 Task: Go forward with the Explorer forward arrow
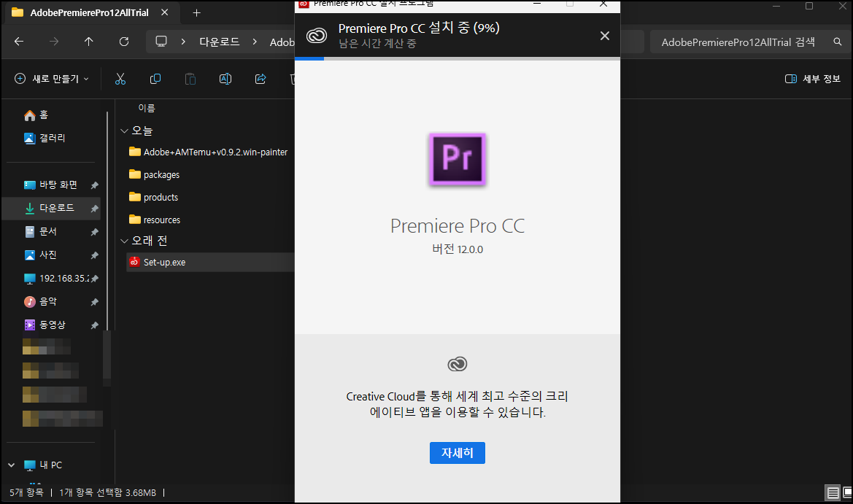tap(54, 42)
